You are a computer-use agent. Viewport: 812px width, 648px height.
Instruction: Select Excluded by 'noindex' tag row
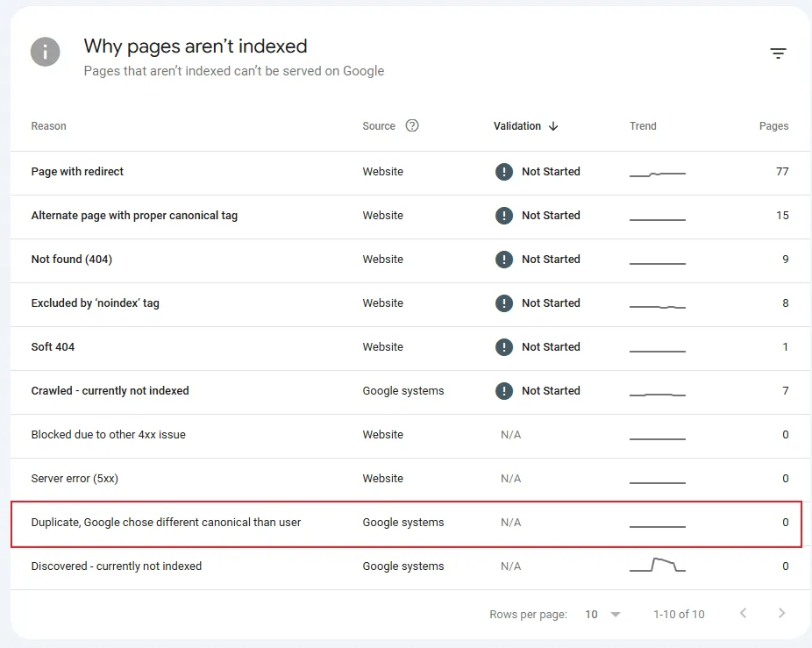click(95, 303)
